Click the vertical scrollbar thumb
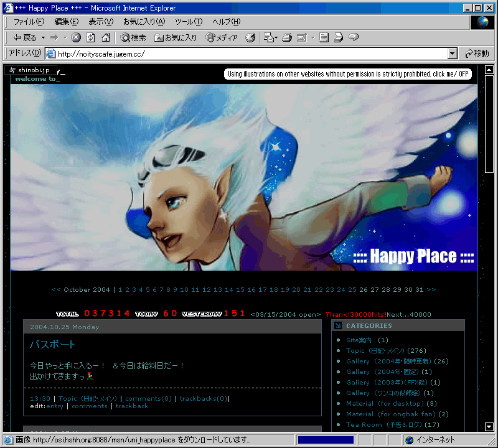Viewport: 498px width, 448px height. pyautogui.click(x=489, y=124)
